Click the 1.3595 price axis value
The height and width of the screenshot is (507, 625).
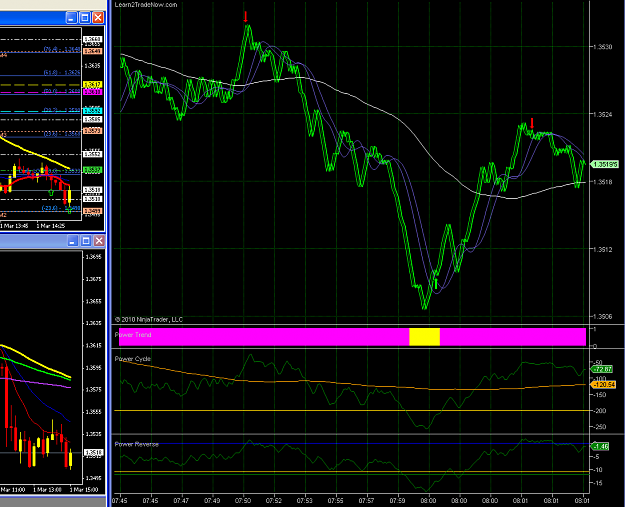pos(94,367)
